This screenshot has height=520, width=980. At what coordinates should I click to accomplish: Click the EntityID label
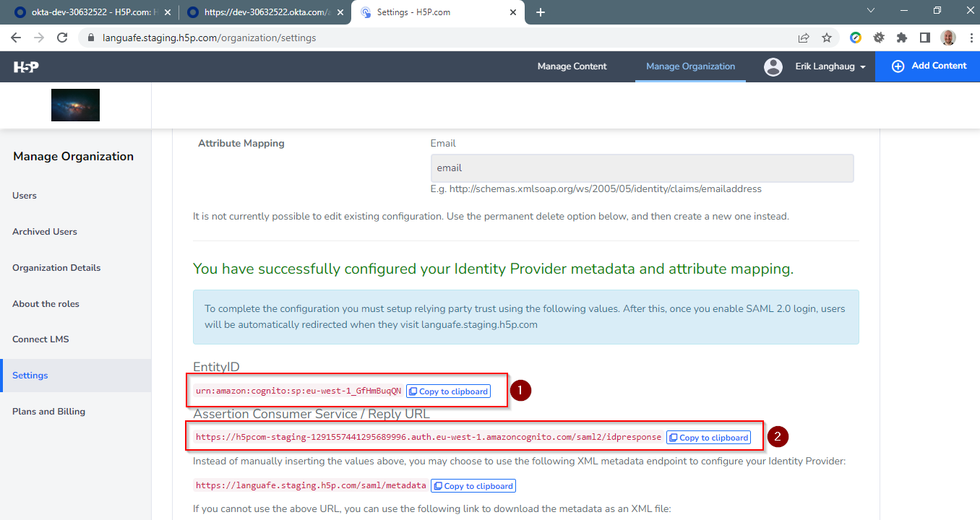[216, 368]
